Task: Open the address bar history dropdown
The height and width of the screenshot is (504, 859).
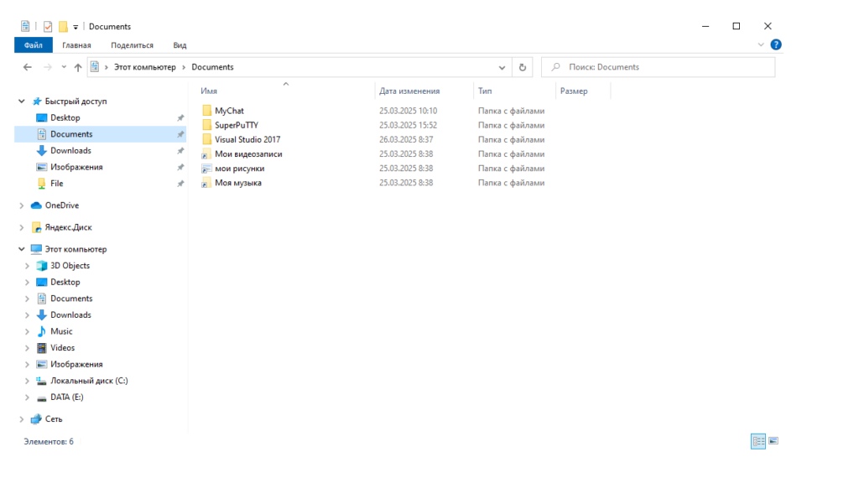Action: click(x=502, y=67)
